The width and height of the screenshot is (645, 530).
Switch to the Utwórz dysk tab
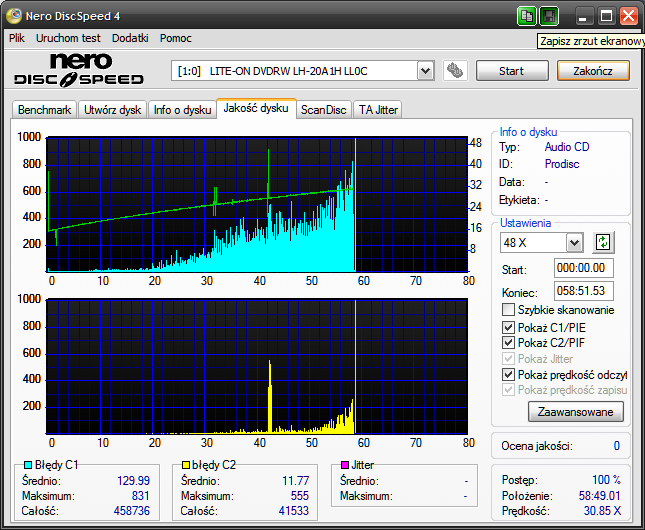(x=112, y=110)
